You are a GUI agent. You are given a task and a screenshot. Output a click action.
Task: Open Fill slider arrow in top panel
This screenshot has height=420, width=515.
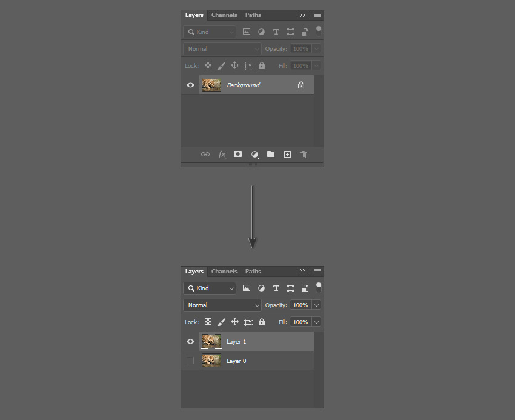pos(316,65)
